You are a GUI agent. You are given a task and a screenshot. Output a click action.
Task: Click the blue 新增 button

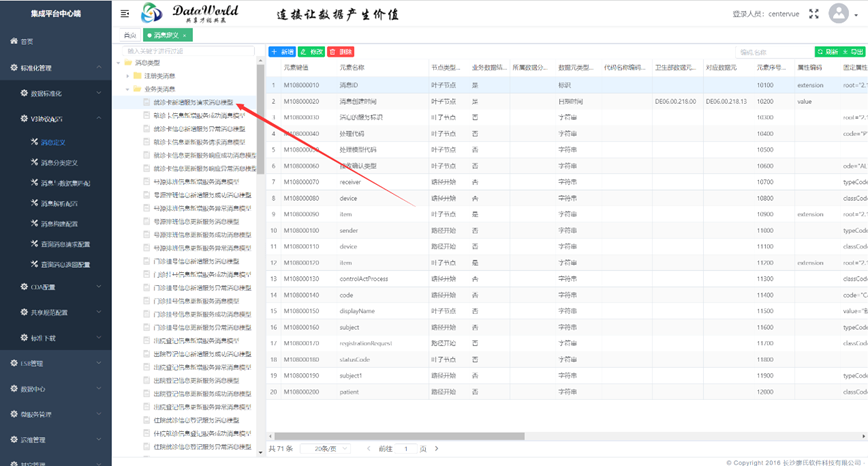pyautogui.click(x=282, y=51)
